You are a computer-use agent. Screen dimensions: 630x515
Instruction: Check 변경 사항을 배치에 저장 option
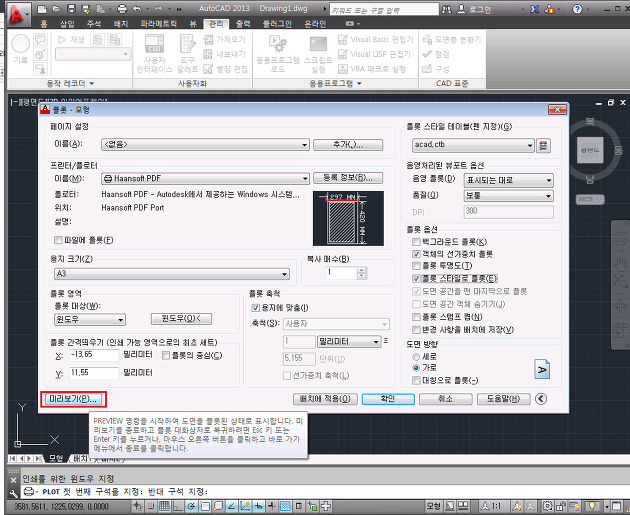(x=416, y=330)
